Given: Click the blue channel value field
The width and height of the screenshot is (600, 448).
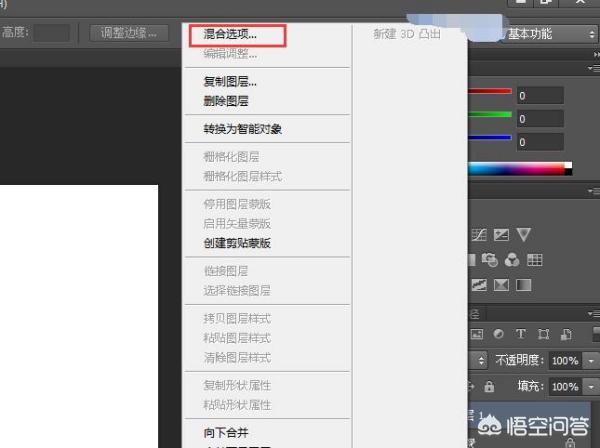Looking at the screenshot, I should pyautogui.click(x=540, y=142).
